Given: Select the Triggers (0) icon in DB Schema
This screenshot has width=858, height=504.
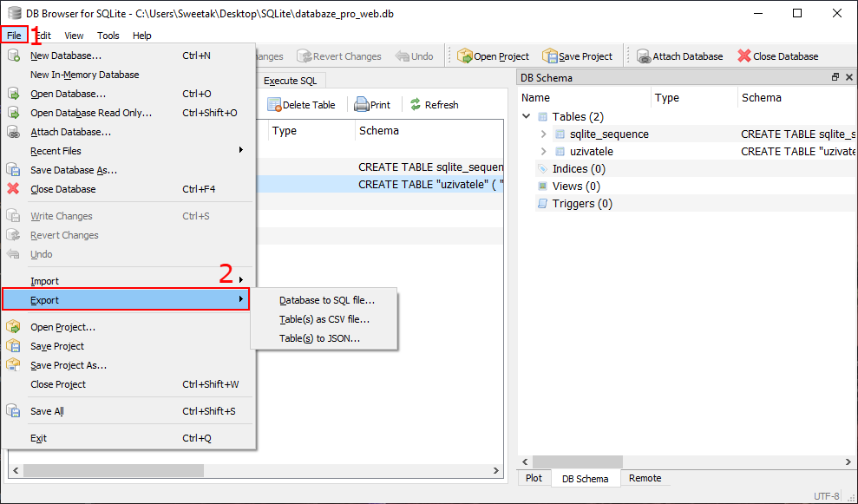Looking at the screenshot, I should (542, 204).
